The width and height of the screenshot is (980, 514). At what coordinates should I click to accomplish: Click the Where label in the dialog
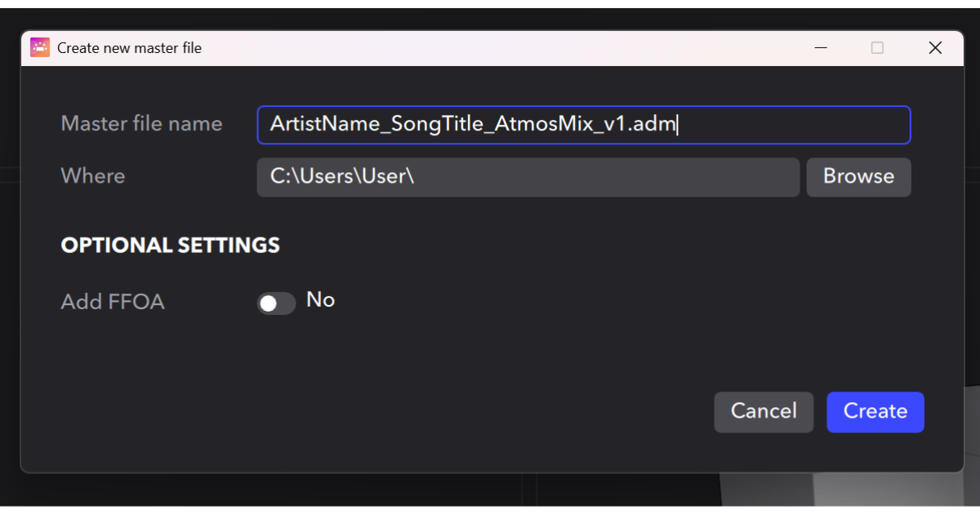pos(92,176)
